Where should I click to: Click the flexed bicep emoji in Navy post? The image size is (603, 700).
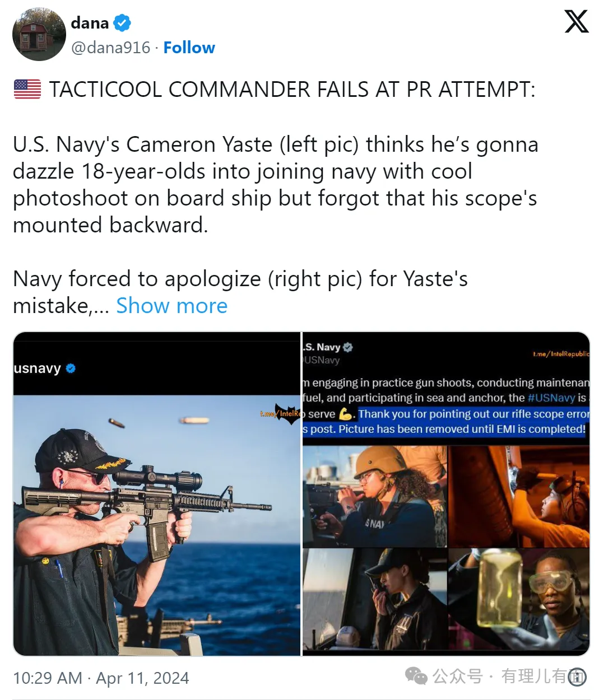[346, 414]
